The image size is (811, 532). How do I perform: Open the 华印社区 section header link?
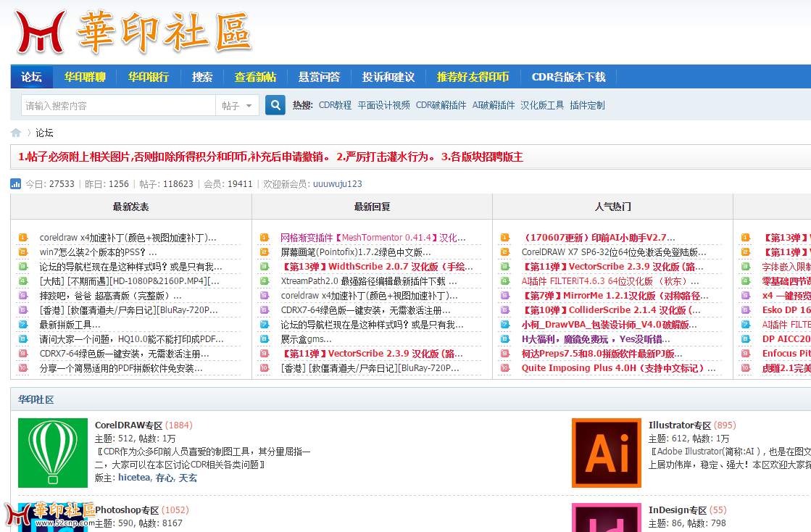pyautogui.click(x=36, y=399)
